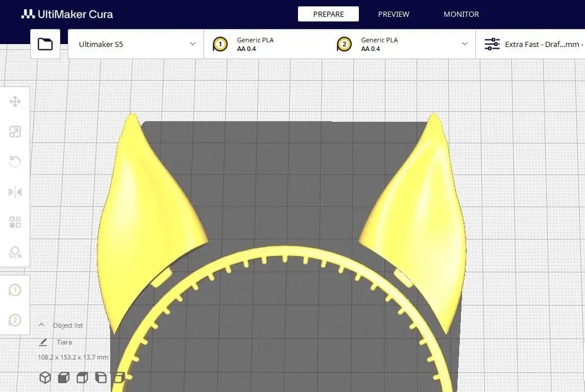Screen dimensions: 585x392
Task: Click the tiara headband arc model
Action: (x=285, y=251)
